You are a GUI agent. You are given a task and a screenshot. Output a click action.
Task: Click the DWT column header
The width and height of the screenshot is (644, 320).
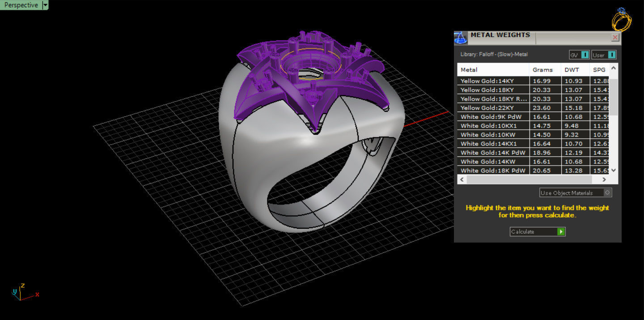pyautogui.click(x=576, y=70)
